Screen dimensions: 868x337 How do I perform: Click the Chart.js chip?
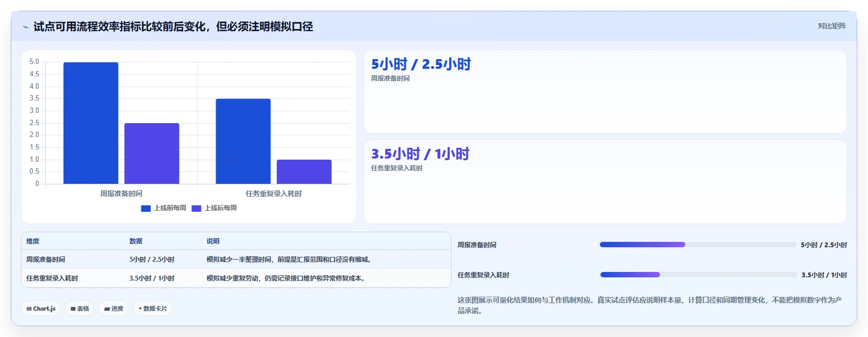pos(41,309)
